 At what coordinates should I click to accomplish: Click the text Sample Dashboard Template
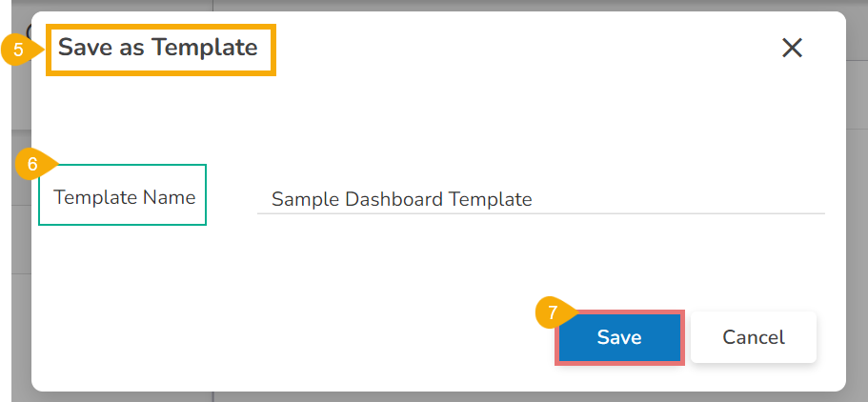(x=401, y=199)
